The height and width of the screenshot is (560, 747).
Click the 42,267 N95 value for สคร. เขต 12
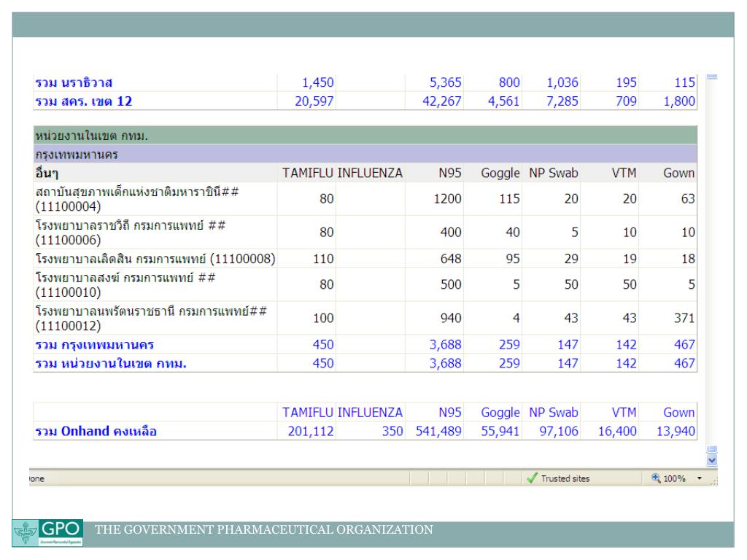click(441, 101)
